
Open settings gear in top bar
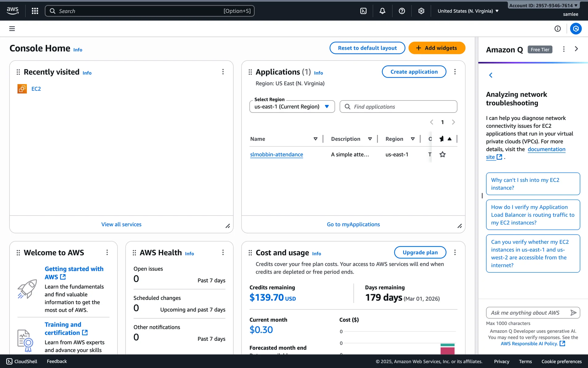pos(421,11)
